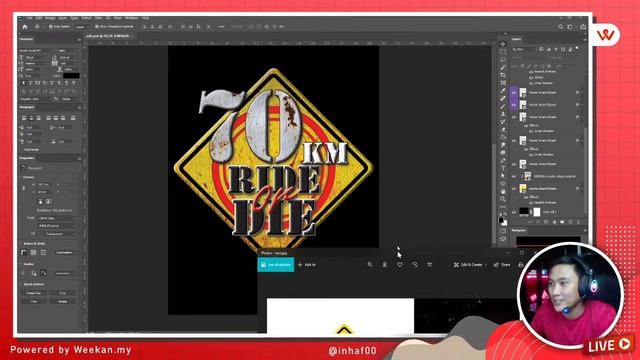Image resolution: width=640 pixels, height=360 pixels.
Task: Open the font family dropdown
Action: click(37, 50)
